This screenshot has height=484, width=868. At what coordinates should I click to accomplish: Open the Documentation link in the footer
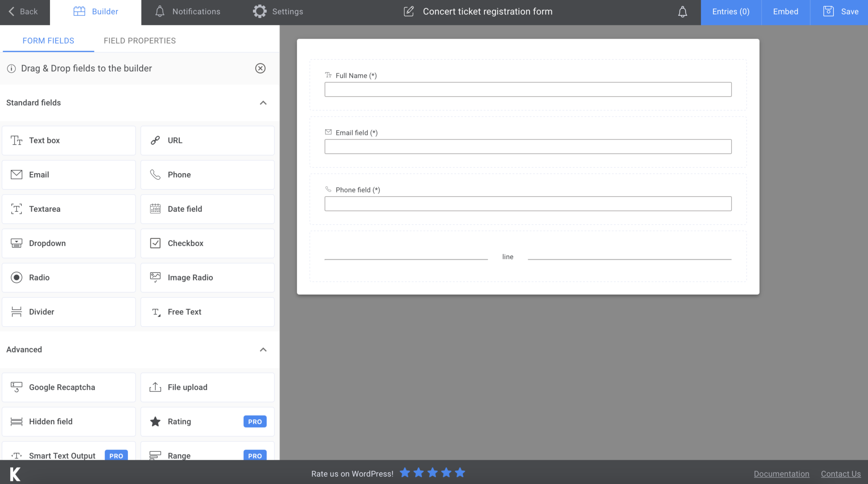[781, 474]
